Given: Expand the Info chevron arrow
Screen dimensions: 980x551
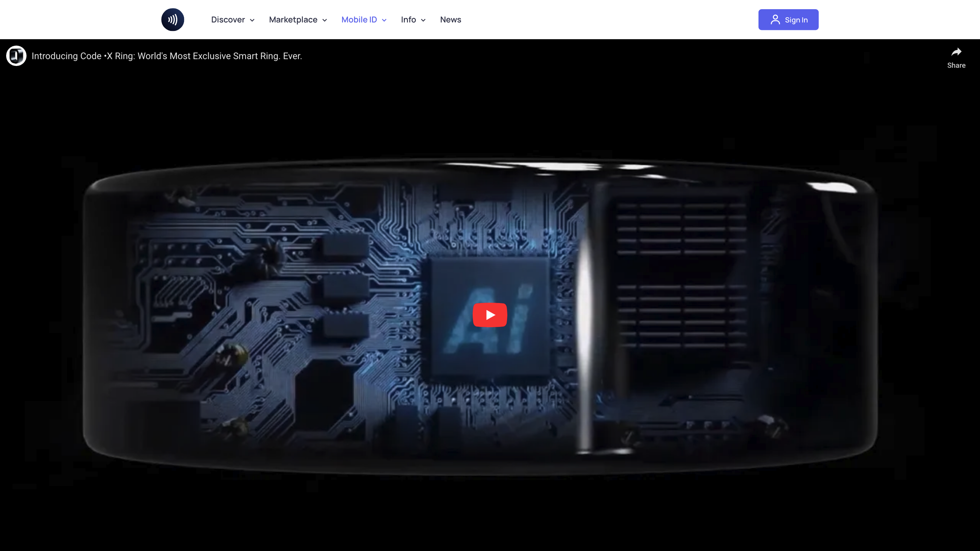Looking at the screenshot, I should [x=423, y=20].
